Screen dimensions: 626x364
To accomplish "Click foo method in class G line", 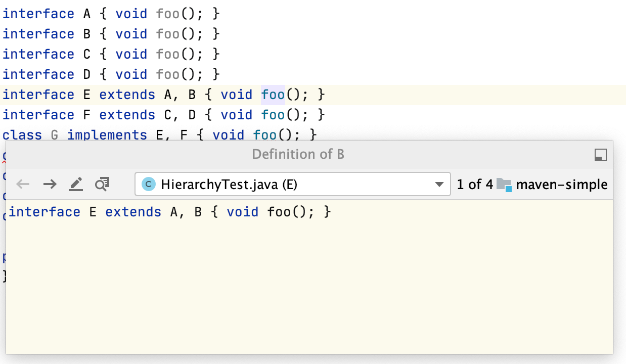I will (265, 135).
